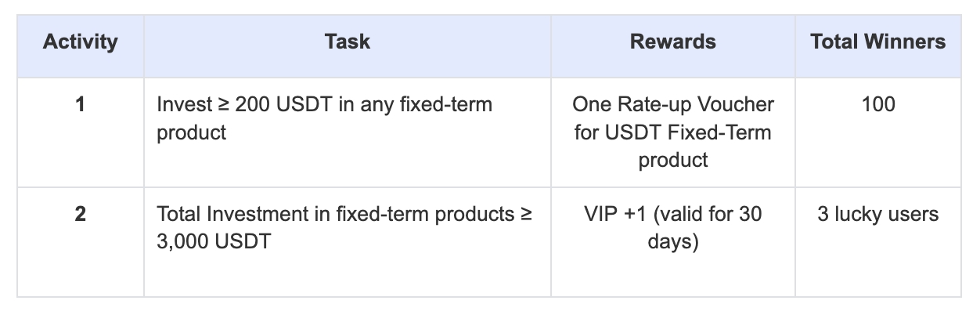Click the word "product" in the Rewards column
The height and width of the screenshot is (315, 980).
tap(673, 160)
